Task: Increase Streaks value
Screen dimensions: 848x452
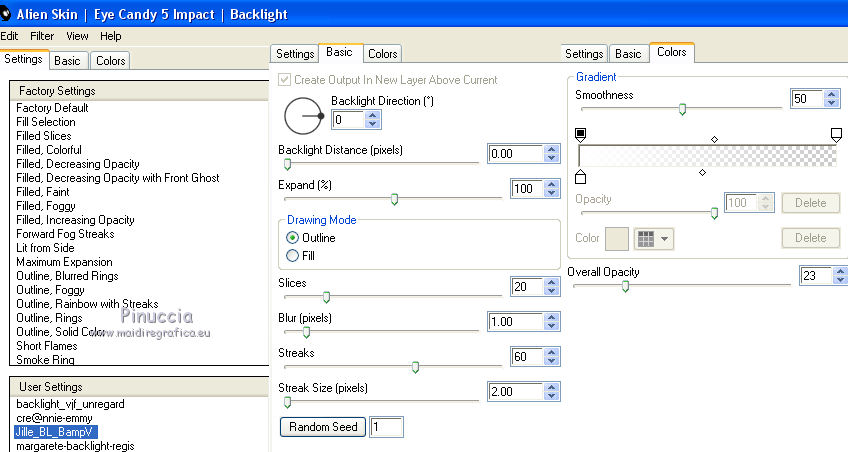Action: [x=552, y=353]
